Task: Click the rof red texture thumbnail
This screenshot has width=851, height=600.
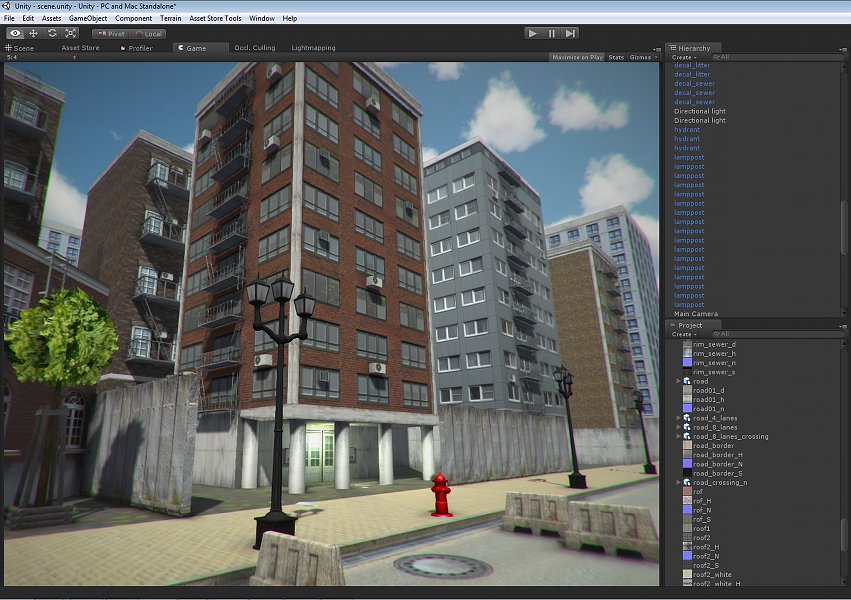Action: [x=687, y=492]
